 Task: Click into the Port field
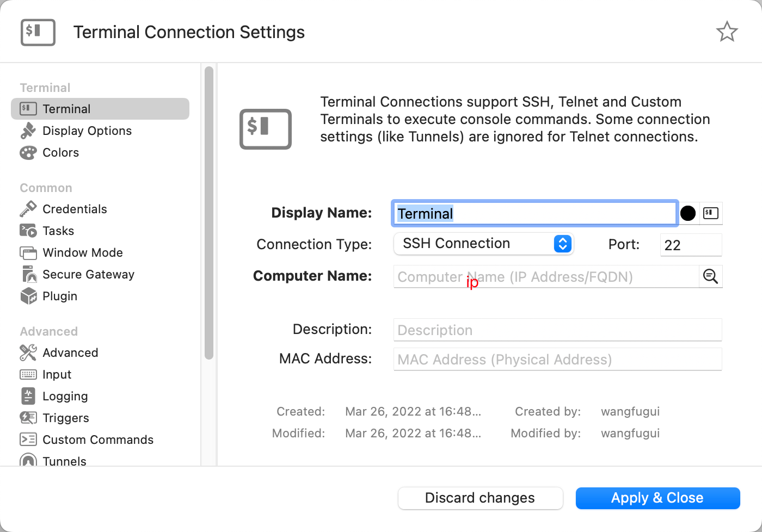click(x=691, y=245)
